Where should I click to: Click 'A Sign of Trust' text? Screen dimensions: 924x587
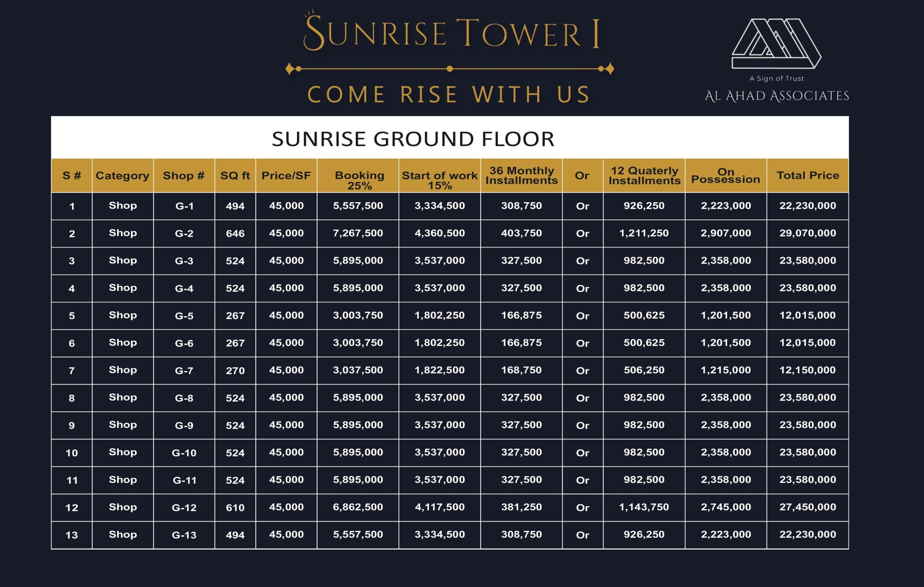click(x=776, y=78)
